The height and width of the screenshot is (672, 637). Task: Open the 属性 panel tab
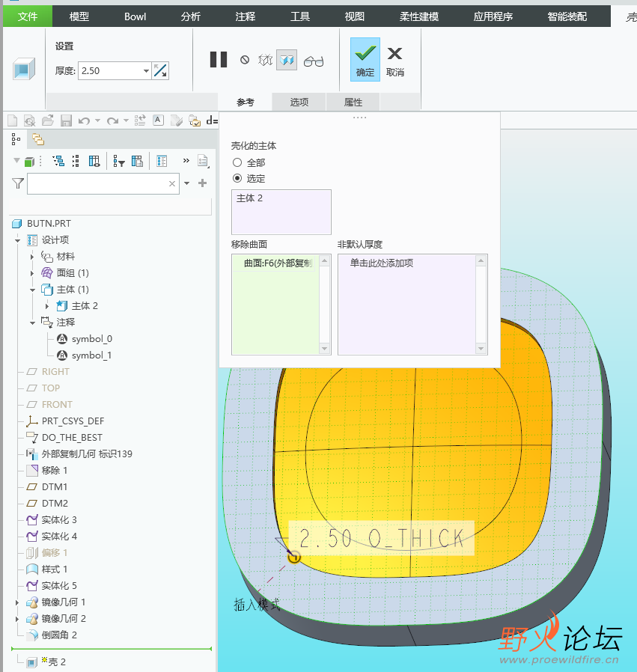click(x=353, y=102)
